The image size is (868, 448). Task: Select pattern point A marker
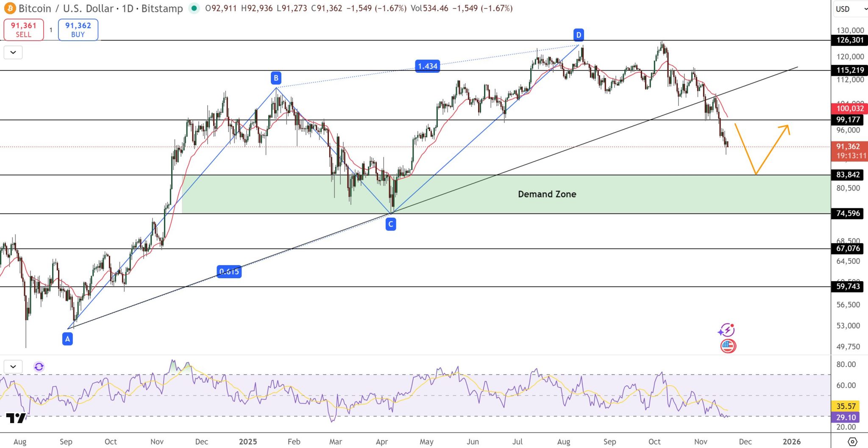(x=67, y=339)
